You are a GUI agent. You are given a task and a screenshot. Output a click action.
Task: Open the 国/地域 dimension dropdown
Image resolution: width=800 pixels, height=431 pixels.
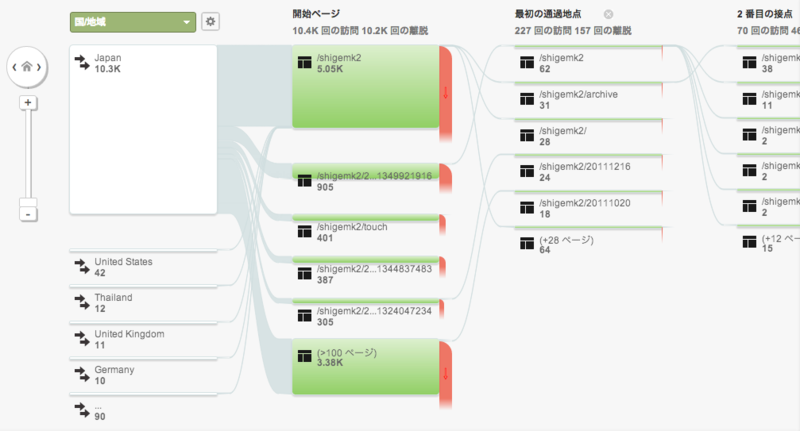click(x=133, y=22)
